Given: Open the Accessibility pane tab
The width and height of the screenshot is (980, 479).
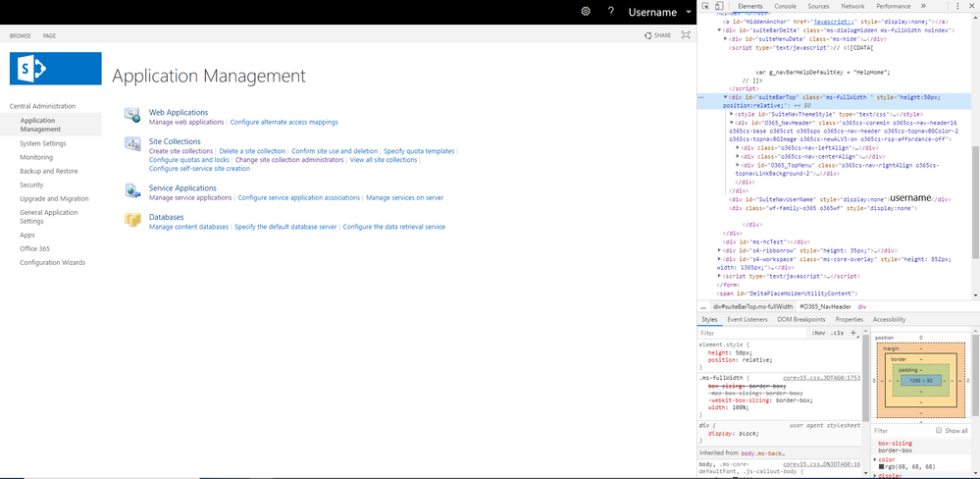Looking at the screenshot, I should pyautogui.click(x=890, y=320).
